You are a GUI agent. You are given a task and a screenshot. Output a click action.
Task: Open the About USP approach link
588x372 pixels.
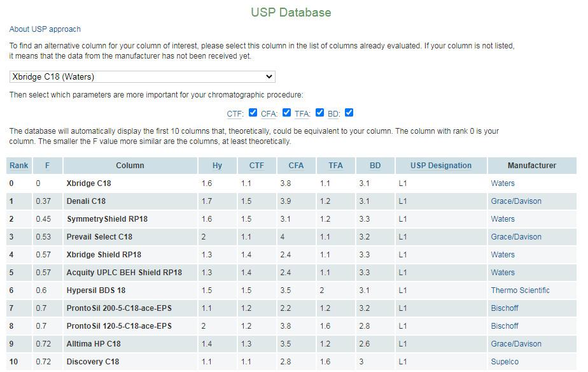(x=45, y=29)
